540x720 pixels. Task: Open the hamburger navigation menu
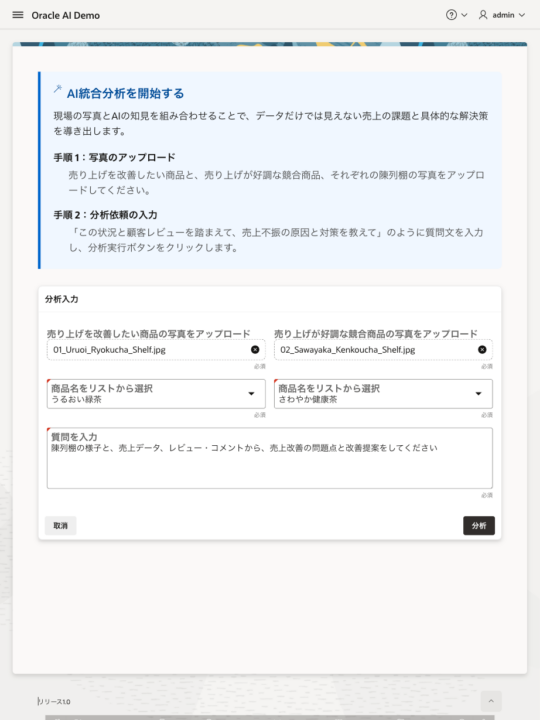pos(18,15)
